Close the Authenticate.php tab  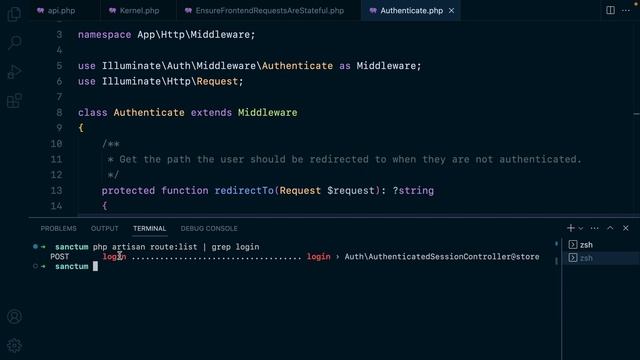point(451,11)
